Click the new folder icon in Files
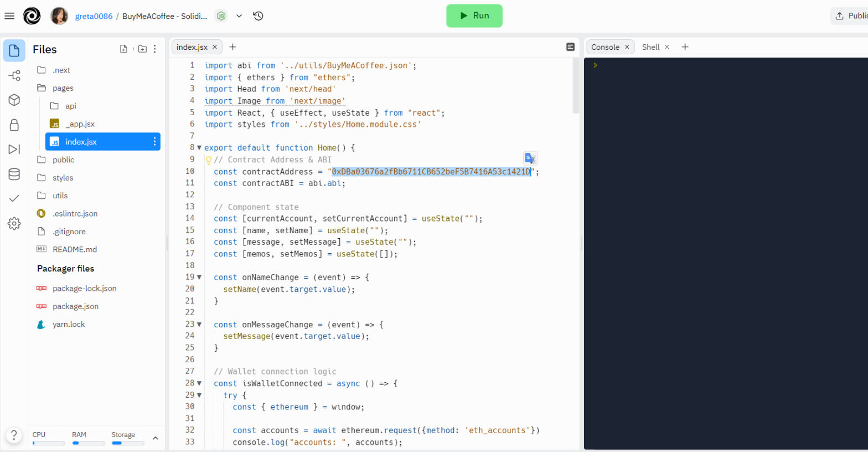The width and height of the screenshot is (868, 452). [x=142, y=49]
